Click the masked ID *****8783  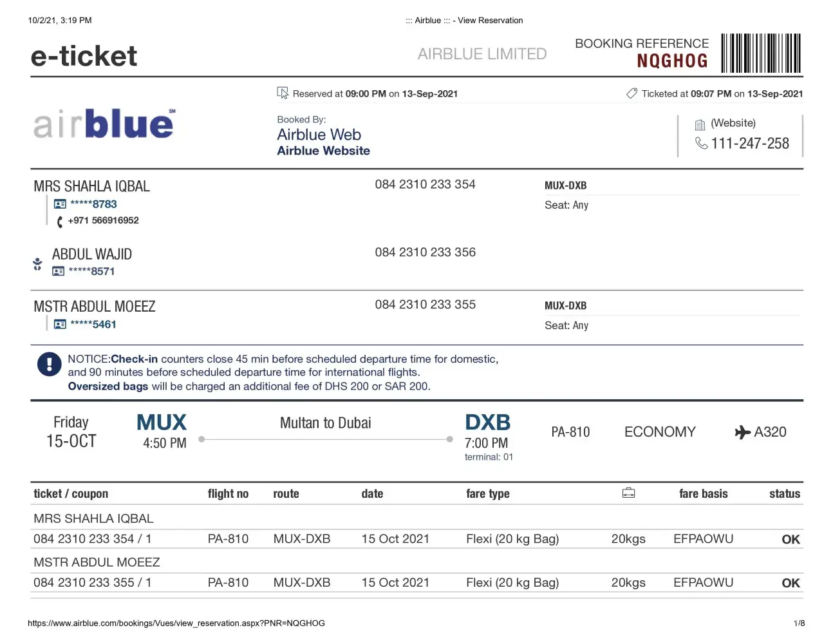(x=93, y=204)
